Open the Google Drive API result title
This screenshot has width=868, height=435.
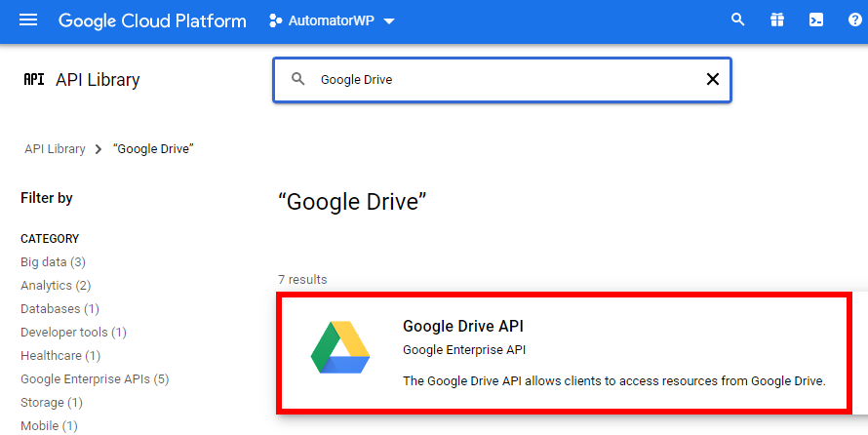pyautogui.click(x=463, y=326)
